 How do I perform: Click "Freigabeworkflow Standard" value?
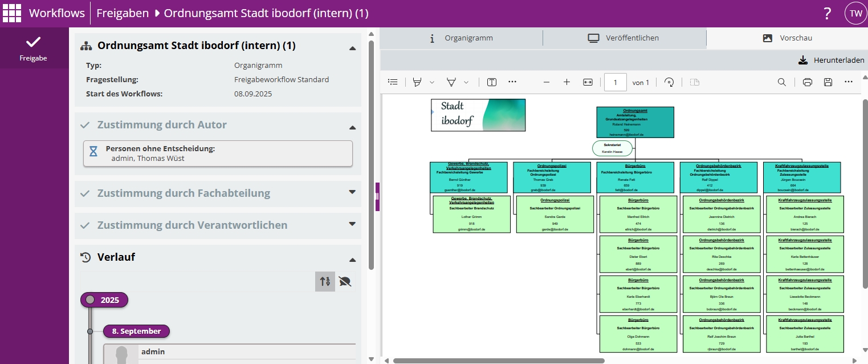[x=282, y=80]
